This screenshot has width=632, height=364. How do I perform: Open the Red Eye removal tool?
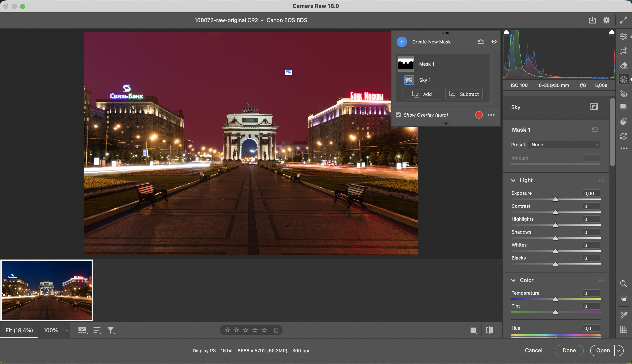[x=623, y=94]
